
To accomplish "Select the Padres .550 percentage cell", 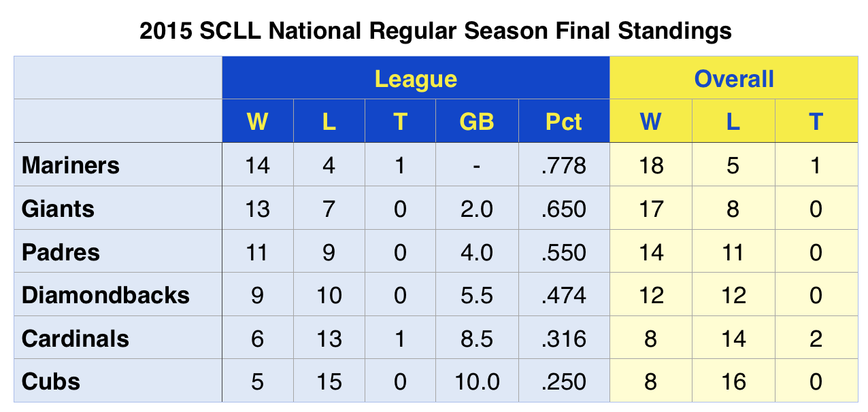I will [564, 252].
